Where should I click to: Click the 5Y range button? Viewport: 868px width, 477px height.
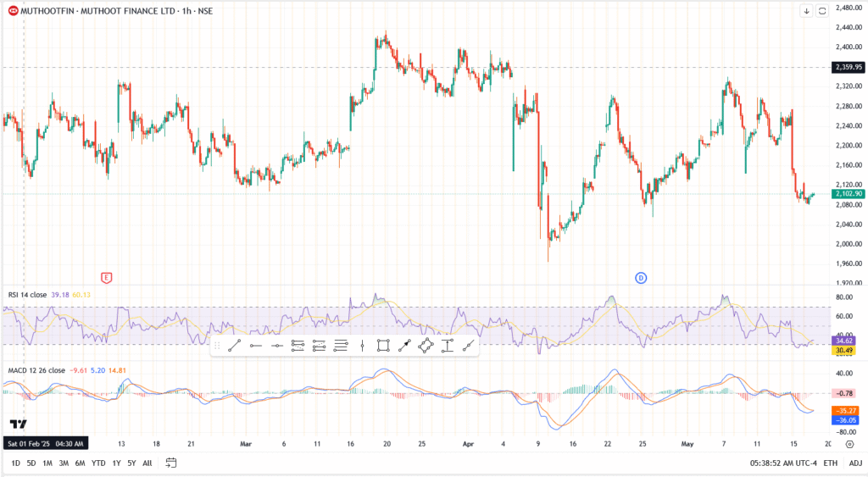[131, 463]
